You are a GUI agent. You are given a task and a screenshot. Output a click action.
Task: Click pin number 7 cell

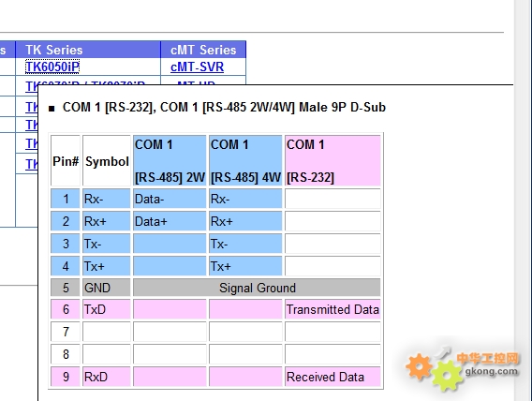tap(66, 332)
